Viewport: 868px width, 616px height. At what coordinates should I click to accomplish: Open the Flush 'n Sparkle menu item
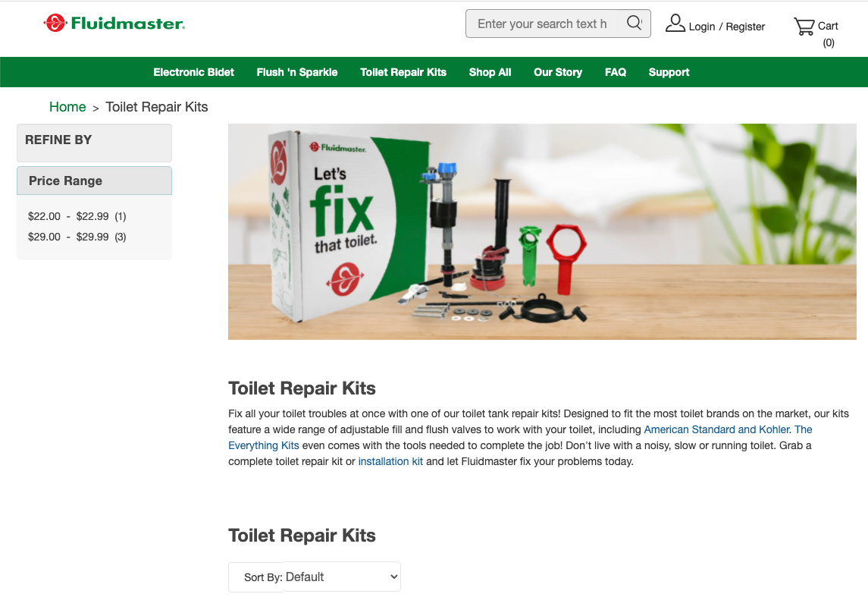296,72
